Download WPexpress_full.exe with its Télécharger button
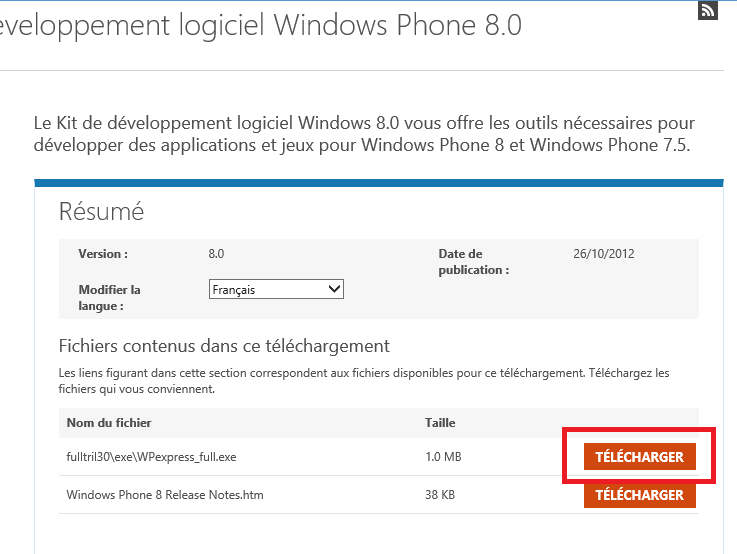 (639, 456)
